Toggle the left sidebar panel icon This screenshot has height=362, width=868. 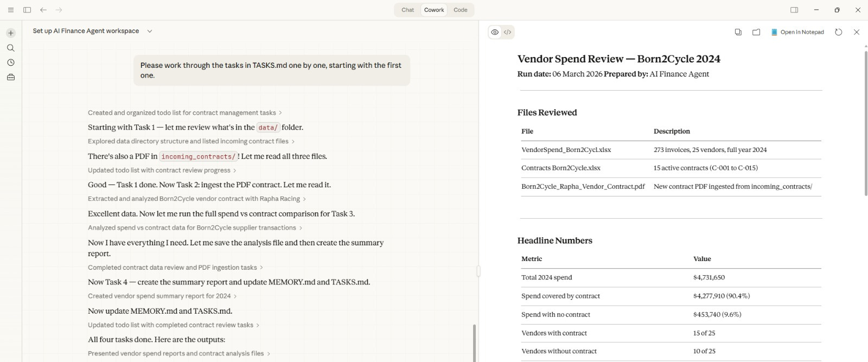(27, 10)
